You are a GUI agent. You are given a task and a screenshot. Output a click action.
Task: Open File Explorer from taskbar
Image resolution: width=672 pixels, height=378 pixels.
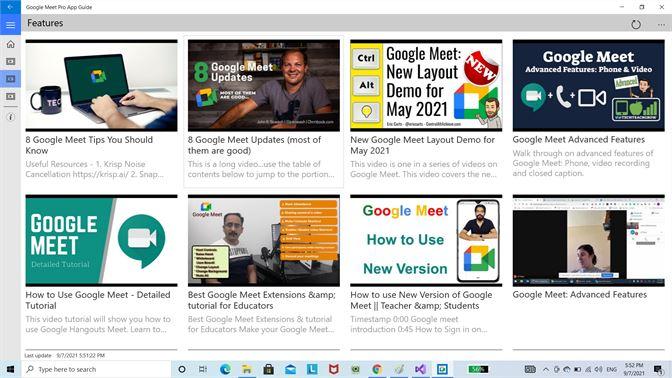[247, 369]
